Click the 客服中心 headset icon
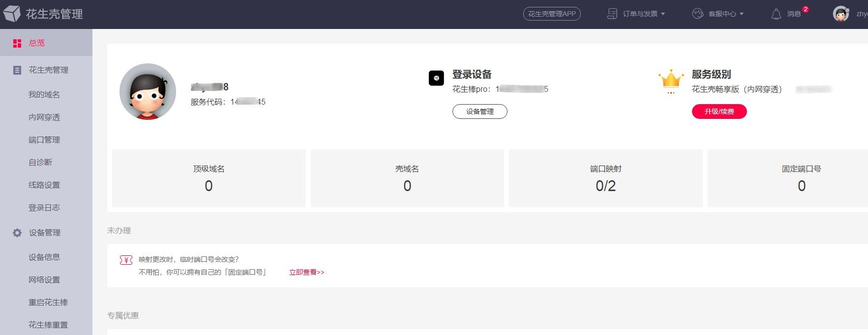 [698, 14]
